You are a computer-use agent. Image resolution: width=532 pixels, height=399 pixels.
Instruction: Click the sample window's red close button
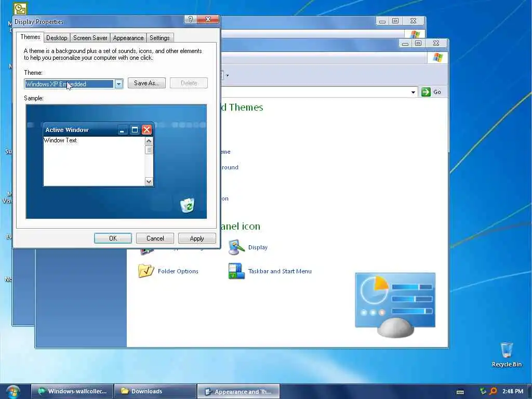[x=147, y=129]
